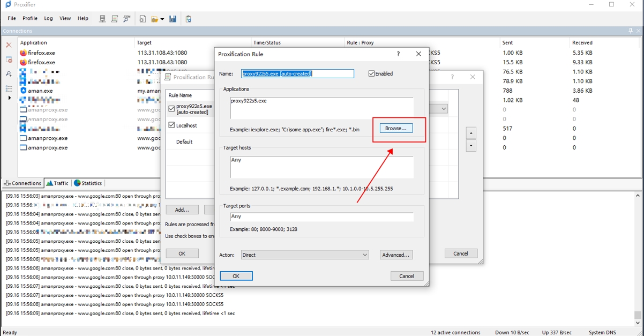
Task: Click the Save Profile floppy disk icon
Action: [173, 19]
